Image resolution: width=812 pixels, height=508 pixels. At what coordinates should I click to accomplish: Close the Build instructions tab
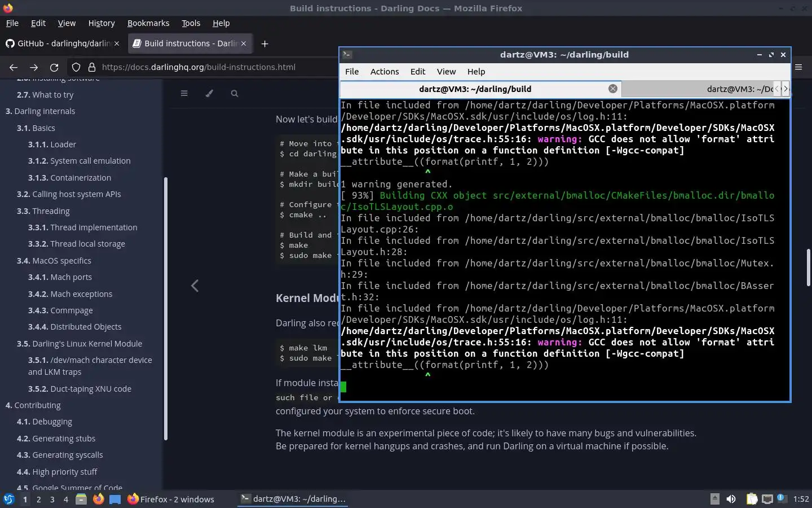(x=244, y=43)
